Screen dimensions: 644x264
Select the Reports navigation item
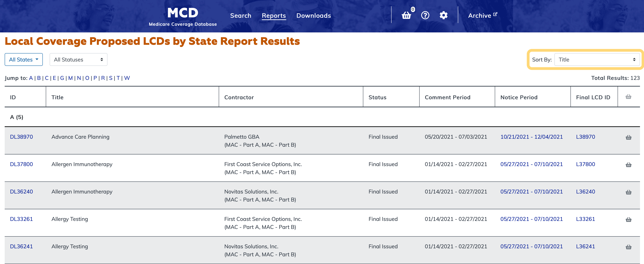coord(274,16)
